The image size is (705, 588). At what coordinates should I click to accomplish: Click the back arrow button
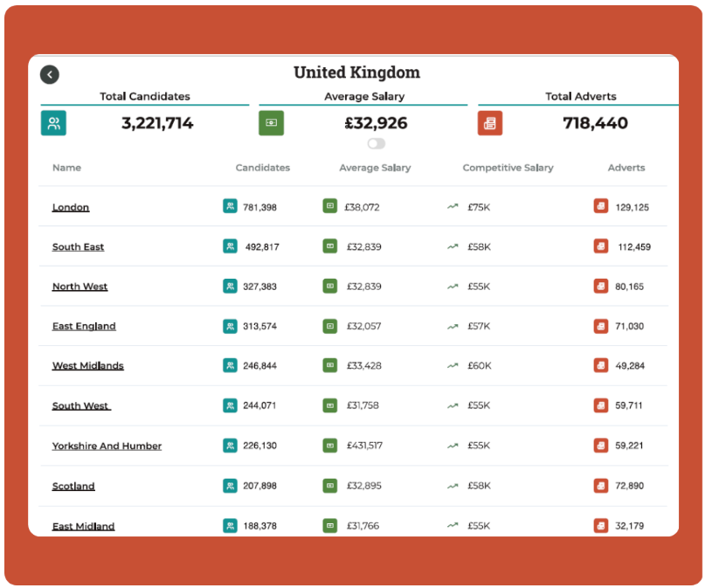point(50,75)
